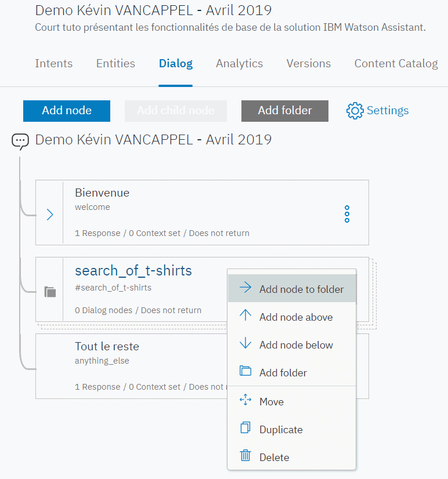This screenshot has height=479, width=448.
Task: Switch to the Analytics tab
Action: coord(239,63)
